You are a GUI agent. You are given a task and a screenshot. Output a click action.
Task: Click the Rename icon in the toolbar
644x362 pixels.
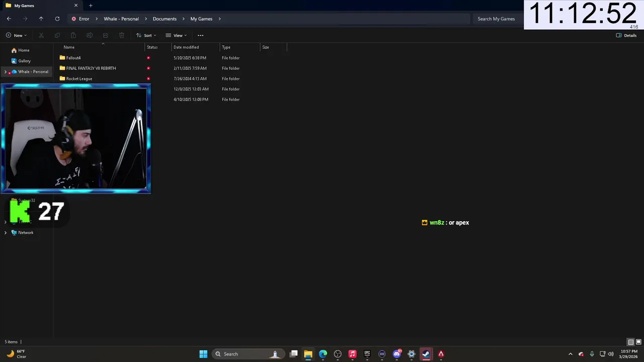[90, 35]
